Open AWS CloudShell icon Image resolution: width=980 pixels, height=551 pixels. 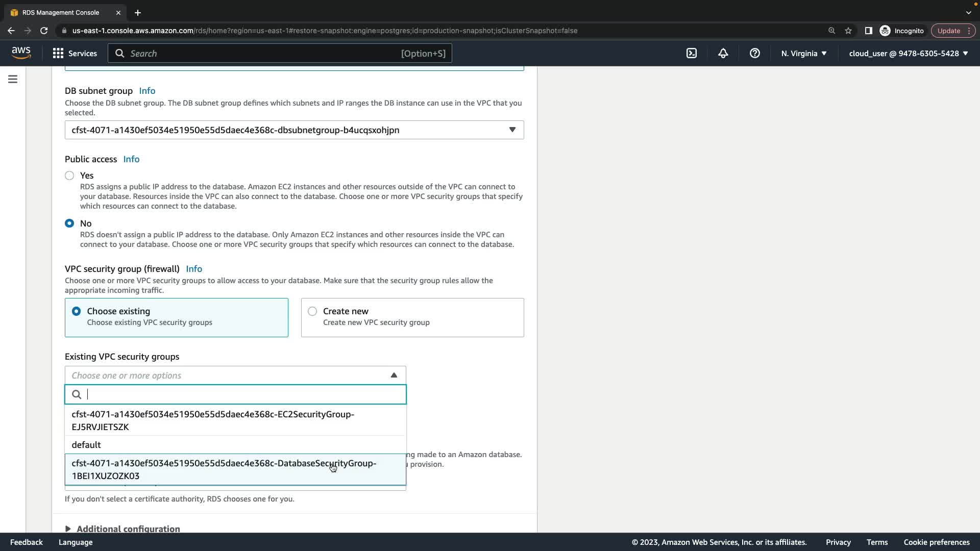tap(692, 53)
